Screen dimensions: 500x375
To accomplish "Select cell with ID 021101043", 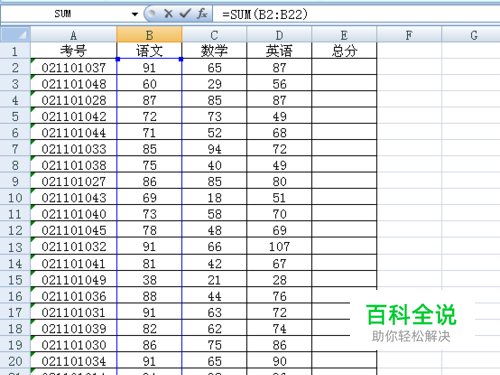I will [74, 198].
